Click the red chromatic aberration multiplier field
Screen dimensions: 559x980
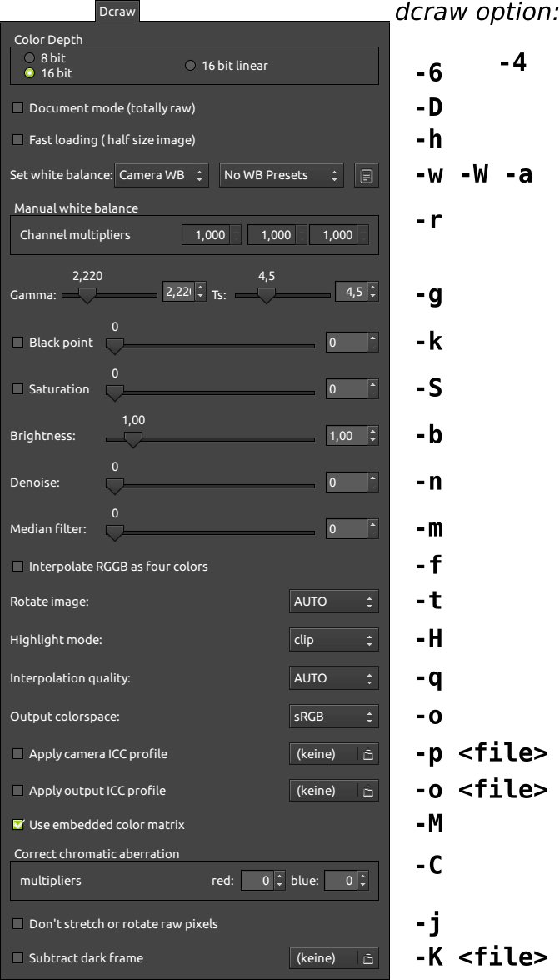pos(257,881)
